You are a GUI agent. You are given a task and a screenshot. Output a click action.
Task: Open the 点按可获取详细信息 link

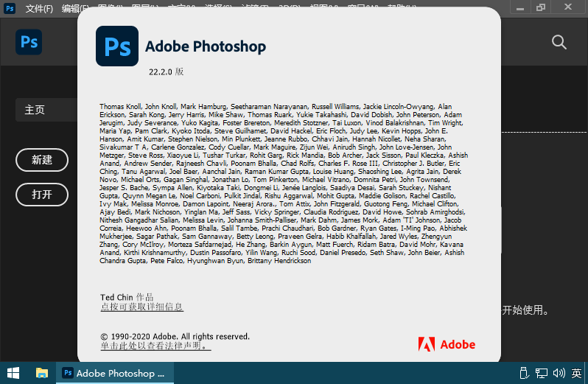pyautogui.click(x=141, y=307)
